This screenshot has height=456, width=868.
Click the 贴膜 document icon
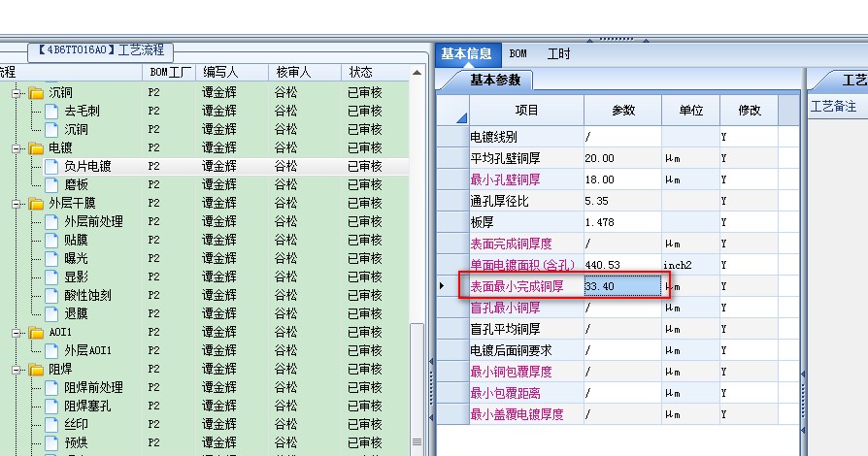pyautogui.click(x=51, y=241)
